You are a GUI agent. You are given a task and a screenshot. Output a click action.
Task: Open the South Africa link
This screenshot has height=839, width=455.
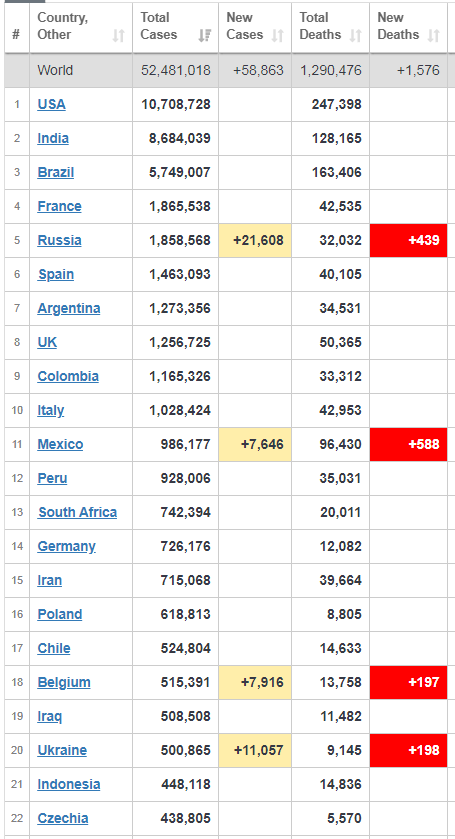[77, 512]
